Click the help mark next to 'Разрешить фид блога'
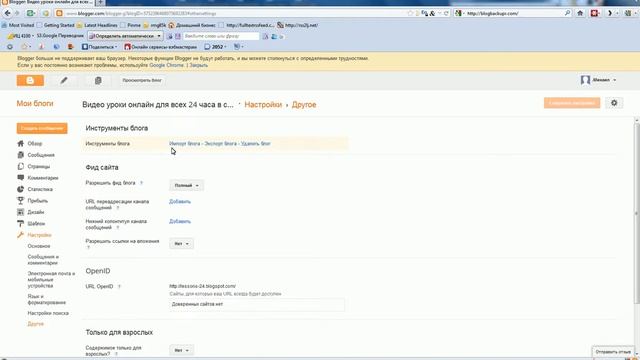640x360 pixels. pyautogui.click(x=142, y=183)
